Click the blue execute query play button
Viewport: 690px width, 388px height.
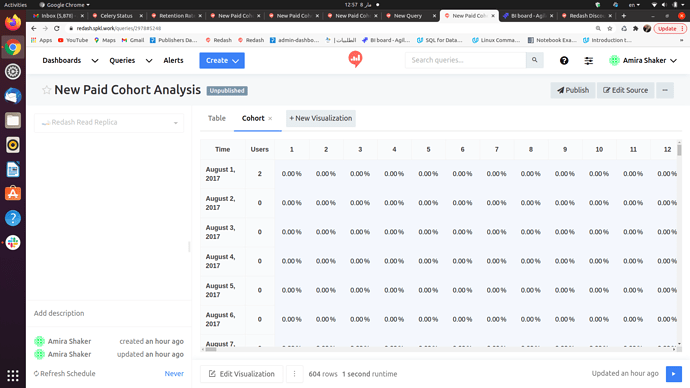click(674, 374)
